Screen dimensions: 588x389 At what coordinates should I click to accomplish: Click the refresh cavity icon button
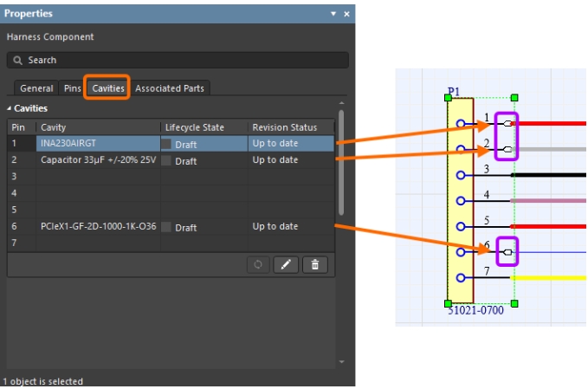coord(258,265)
